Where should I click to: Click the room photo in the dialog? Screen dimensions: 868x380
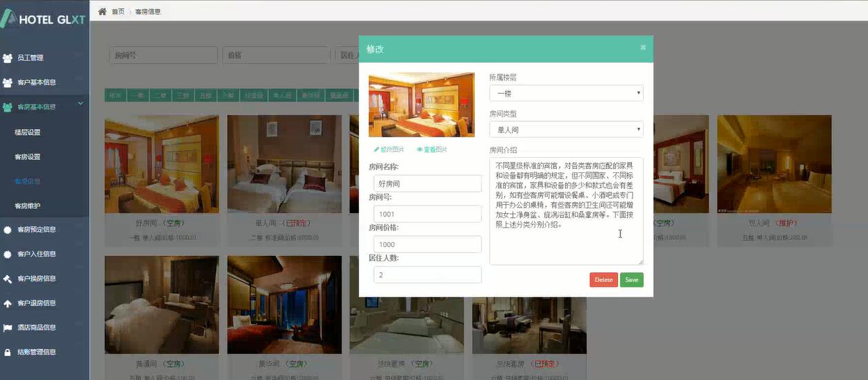(422, 105)
